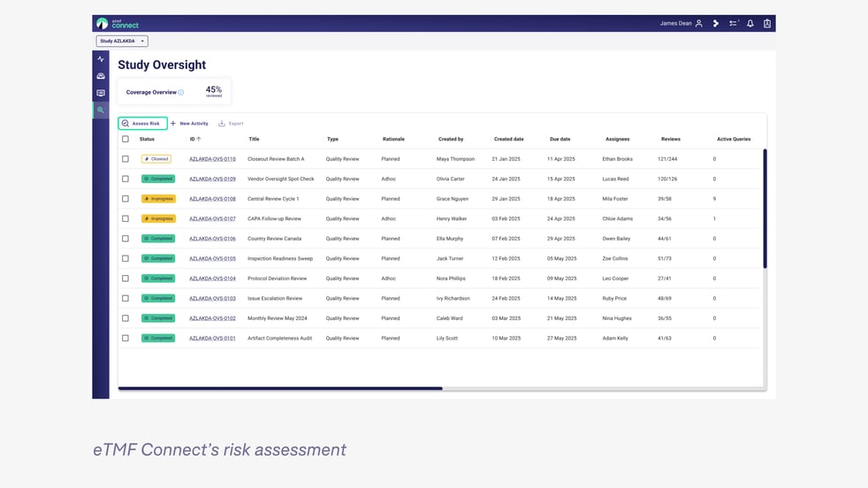Click the Coverage Overview info icon

click(x=181, y=93)
